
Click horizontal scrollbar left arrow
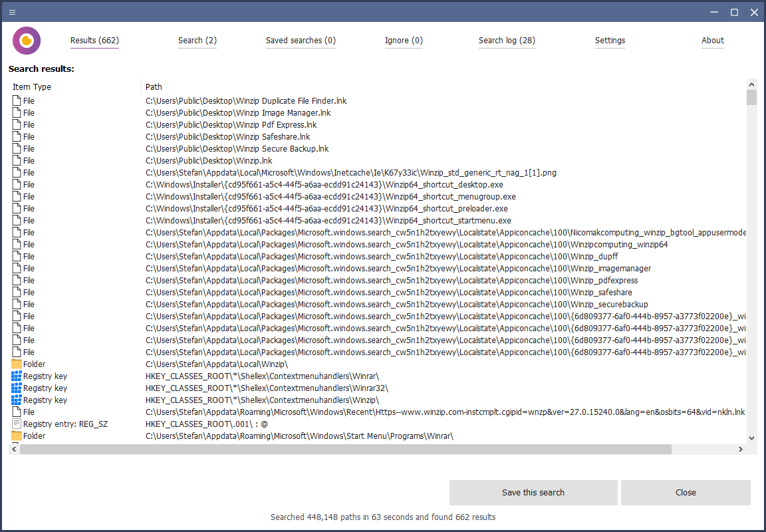tap(14, 449)
